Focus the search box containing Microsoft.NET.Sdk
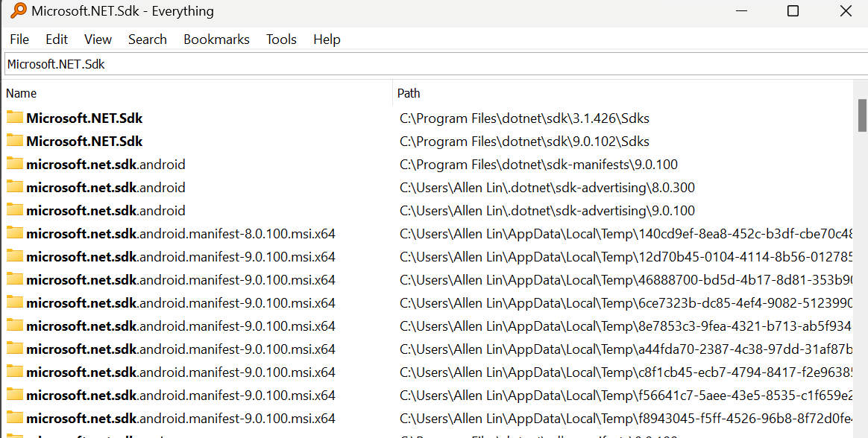The height and width of the screenshot is (438, 868). click(436, 64)
